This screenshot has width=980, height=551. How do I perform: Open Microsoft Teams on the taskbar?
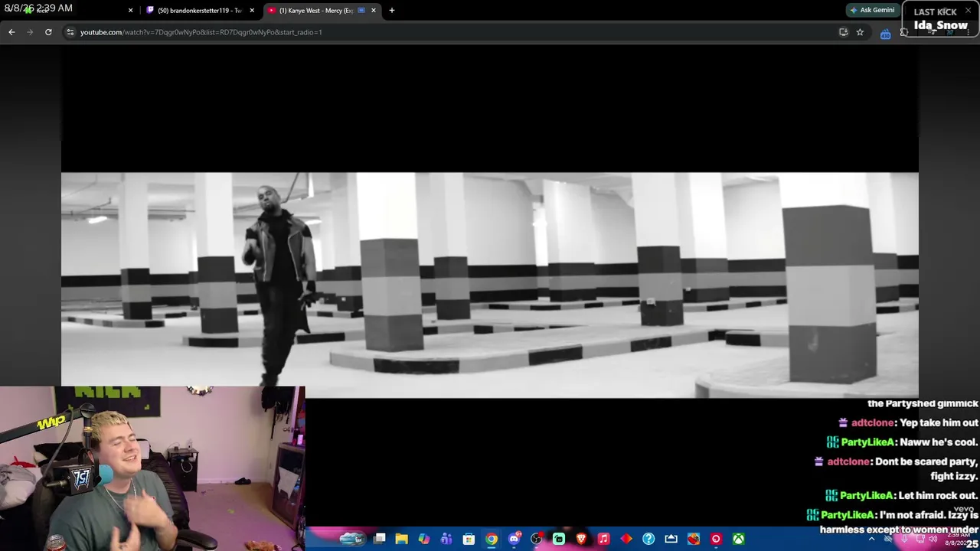click(x=446, y=539)
